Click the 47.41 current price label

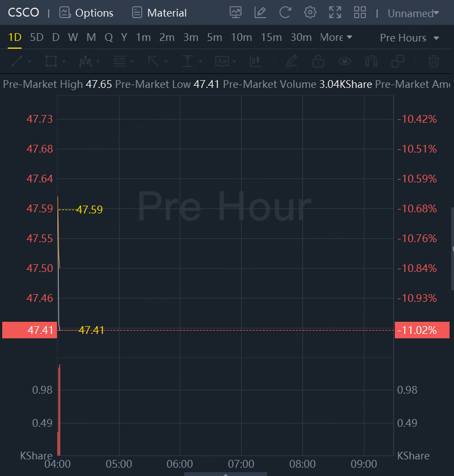point(29,330)
